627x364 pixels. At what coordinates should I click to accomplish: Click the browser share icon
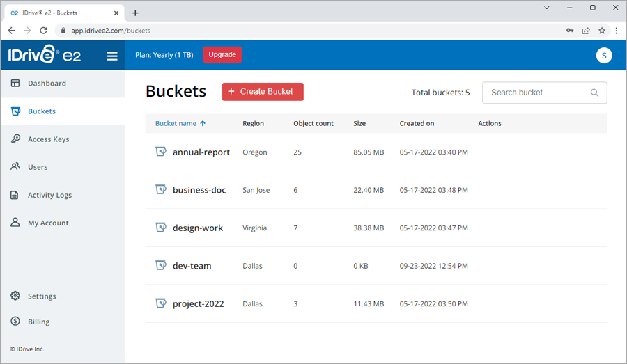[x=586, y=31]
